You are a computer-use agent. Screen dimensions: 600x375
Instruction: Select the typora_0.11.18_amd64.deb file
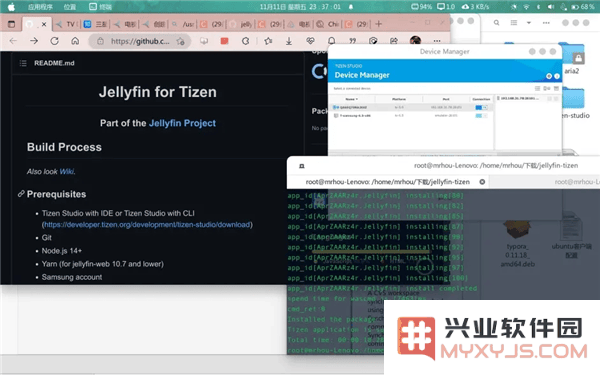(517, 243)
